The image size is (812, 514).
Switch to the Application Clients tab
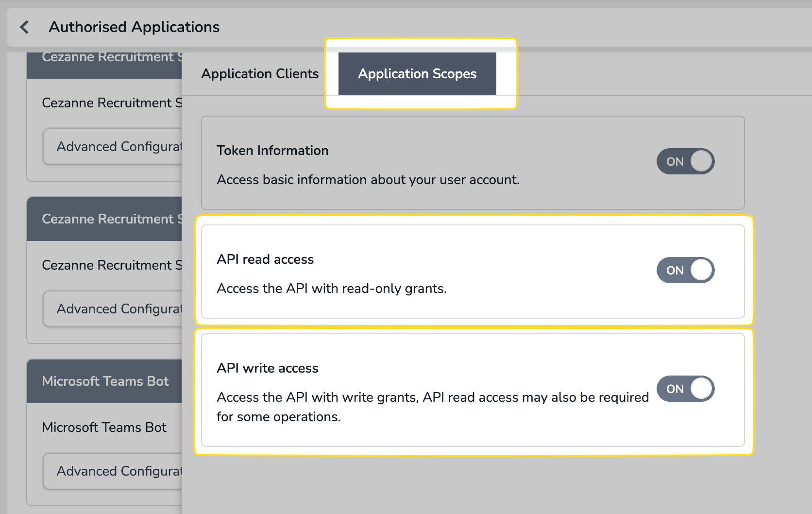tap(260, 74)
